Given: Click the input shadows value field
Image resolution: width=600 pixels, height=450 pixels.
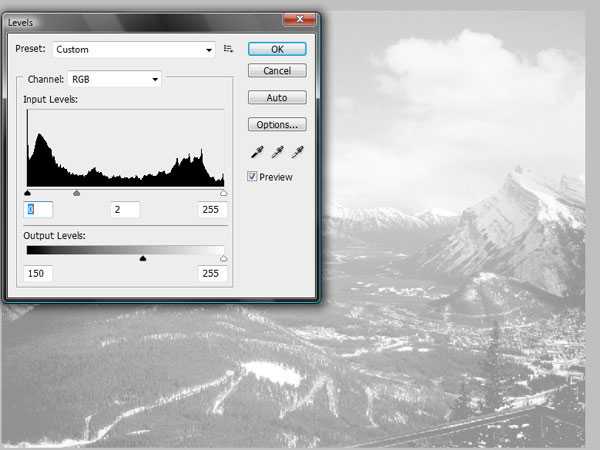Looking at the screenshot, I should click(x=38, y=210).
